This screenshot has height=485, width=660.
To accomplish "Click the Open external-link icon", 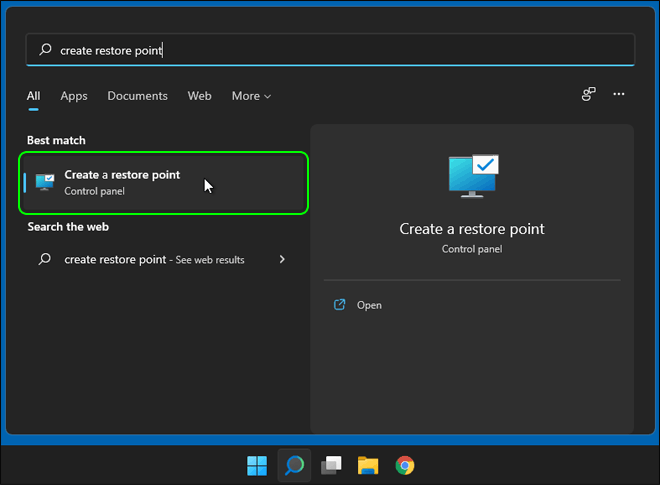I will coord(339,304).
